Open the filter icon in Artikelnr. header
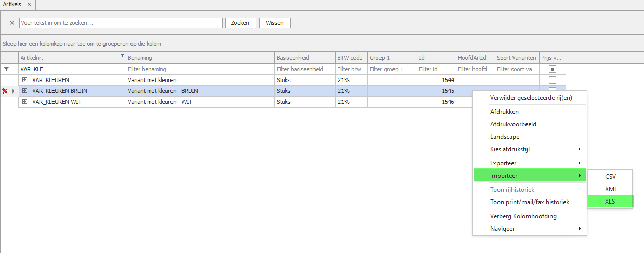Viewport: 644px width, 253px height. tap(122, 55)
